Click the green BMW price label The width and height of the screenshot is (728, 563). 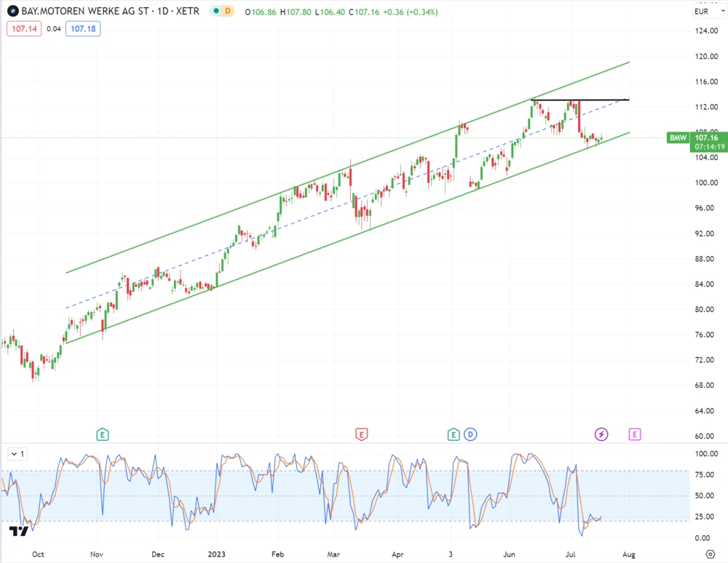(x=677, y=137)
